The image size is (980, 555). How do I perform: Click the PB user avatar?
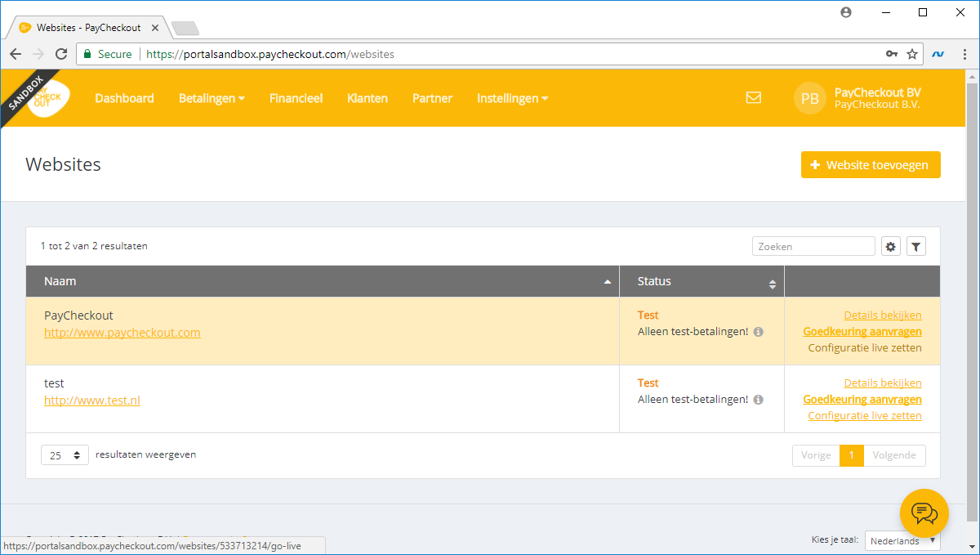coord(809,99)
